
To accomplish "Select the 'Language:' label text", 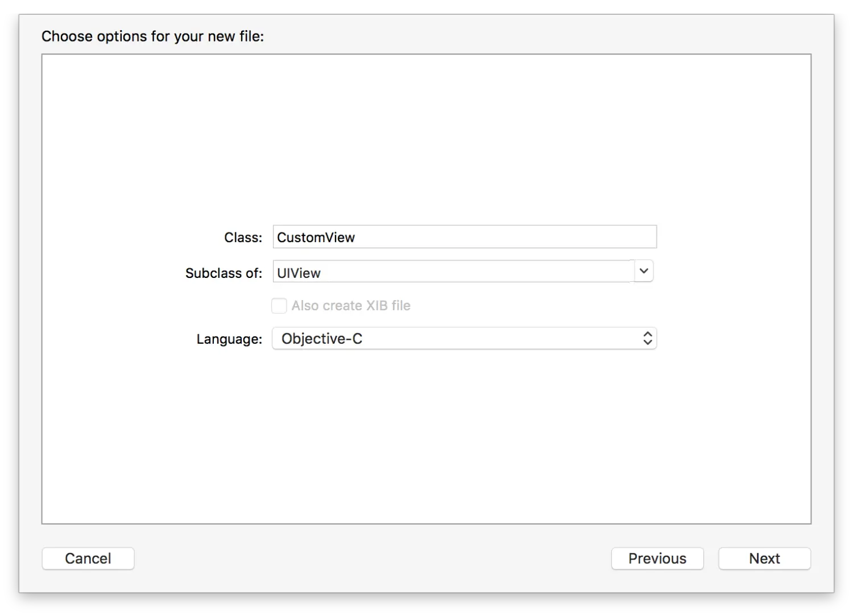I will click(229, 339).
